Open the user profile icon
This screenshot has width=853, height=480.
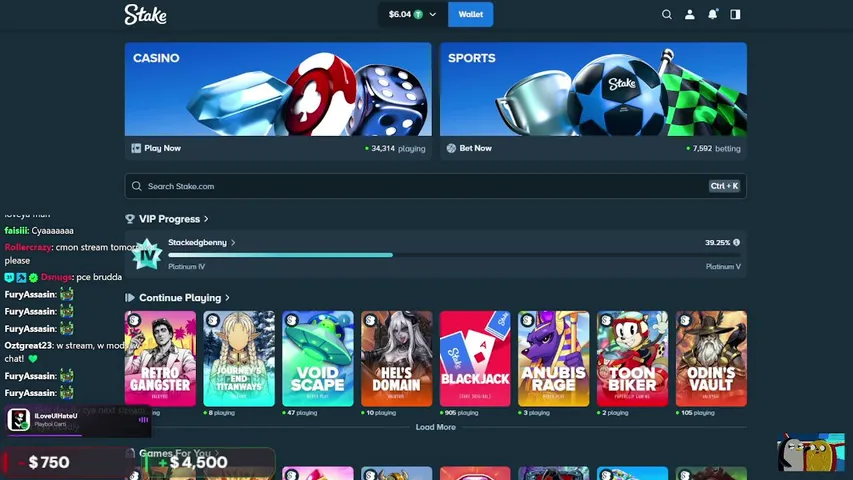tap(689, 15)
